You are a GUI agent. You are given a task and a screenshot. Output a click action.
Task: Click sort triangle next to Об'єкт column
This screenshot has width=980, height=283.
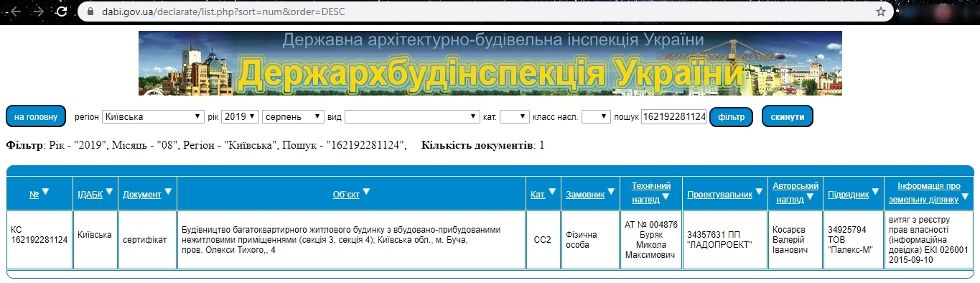366,192
